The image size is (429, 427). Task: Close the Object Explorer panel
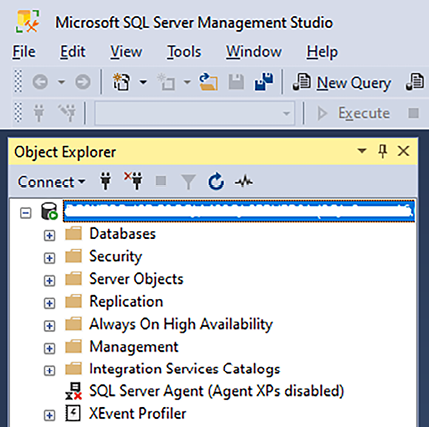(403, 151)
